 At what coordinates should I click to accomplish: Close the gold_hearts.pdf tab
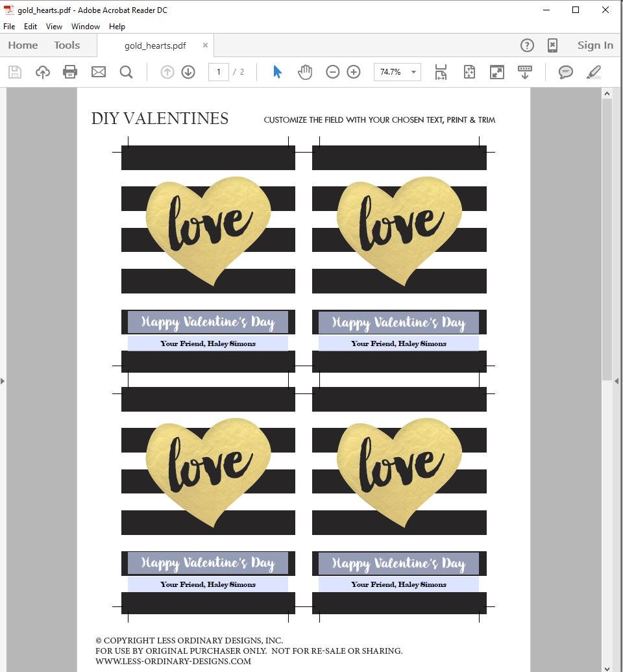pos(205,45)
